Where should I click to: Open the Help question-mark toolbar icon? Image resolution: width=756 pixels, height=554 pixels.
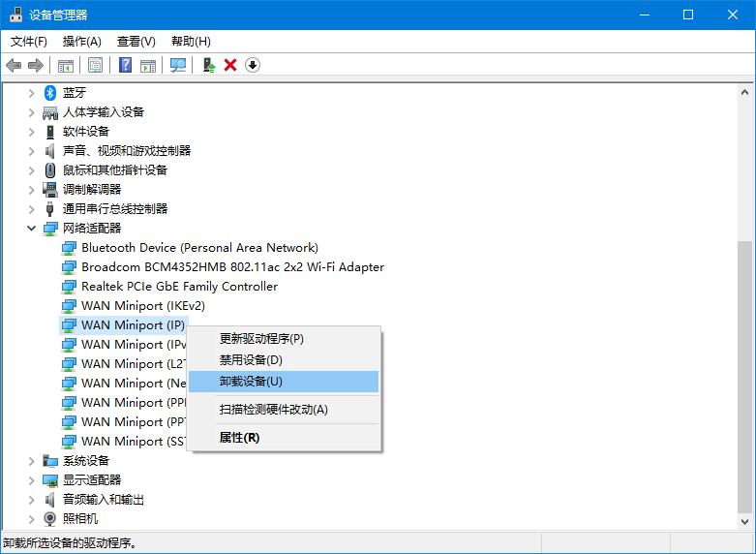(x=126, y=65)
